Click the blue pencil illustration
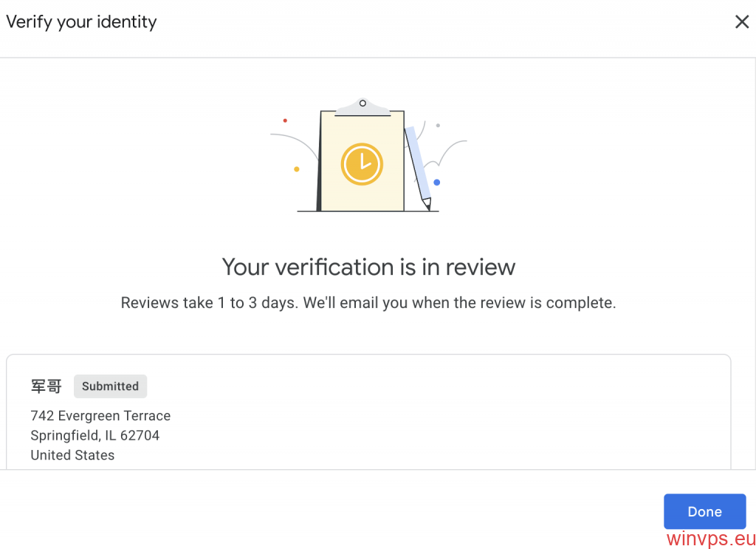Screen dimensions: 756x549 [418, 168]
